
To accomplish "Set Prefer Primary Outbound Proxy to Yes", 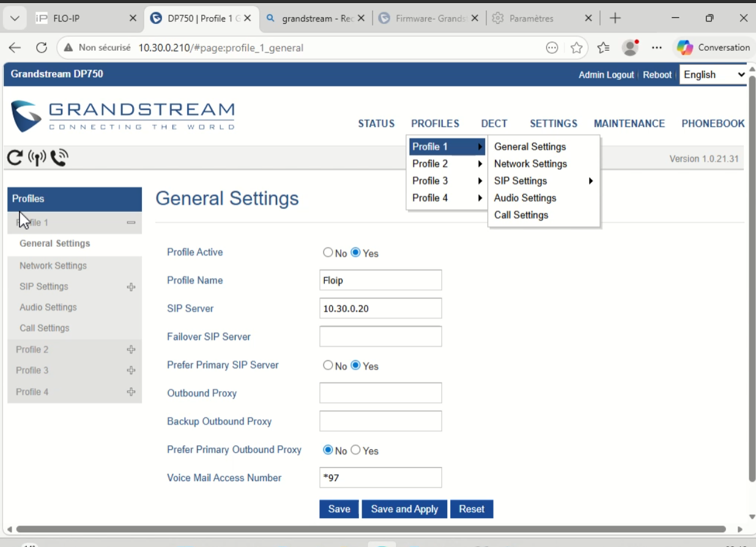I will pyautogui.click(x=355, y=450).
